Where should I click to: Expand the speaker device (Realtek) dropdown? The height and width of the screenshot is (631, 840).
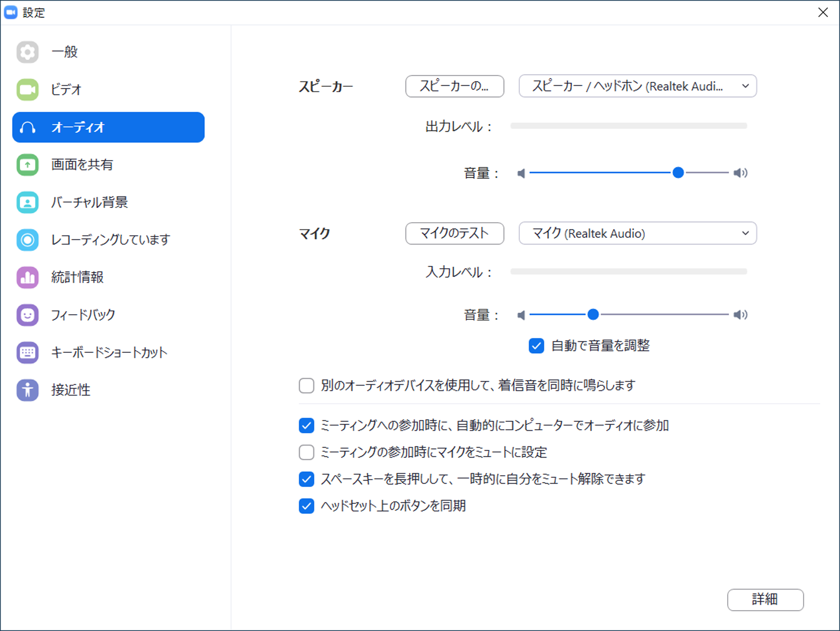(638, 86)
